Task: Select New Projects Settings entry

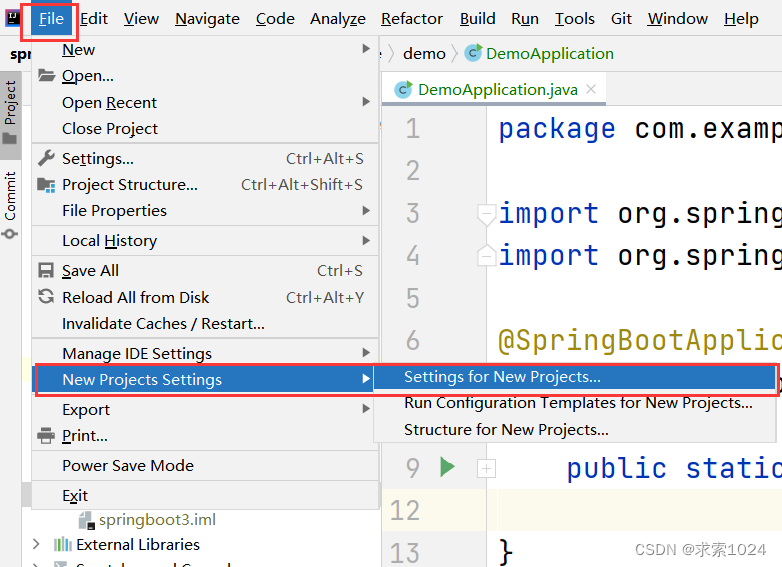Action: pos(204,379)
